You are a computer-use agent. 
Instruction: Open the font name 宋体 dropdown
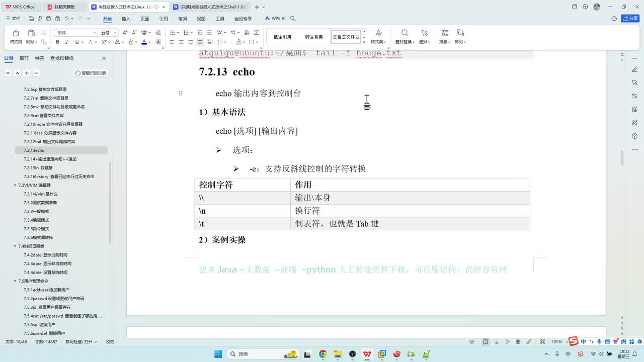point(94,32)
